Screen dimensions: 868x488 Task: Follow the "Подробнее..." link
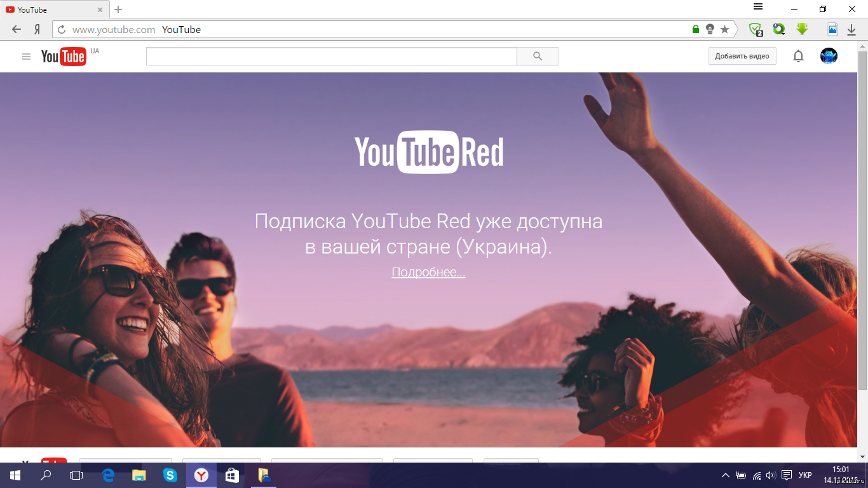(x=428, y=273)
